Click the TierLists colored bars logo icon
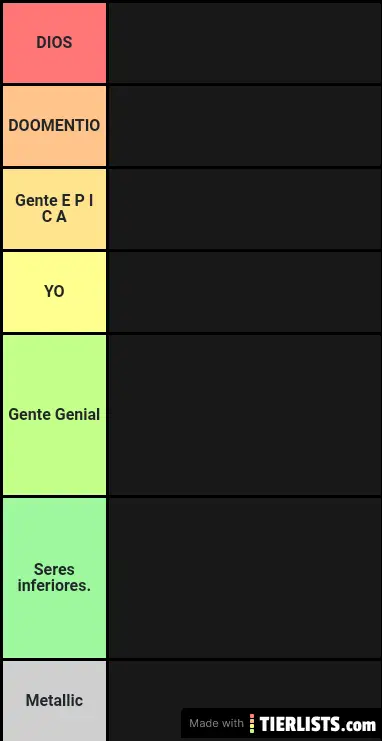The height and width of the screenshot is (741, 382). pyautogui.click(x=252, y=724)
